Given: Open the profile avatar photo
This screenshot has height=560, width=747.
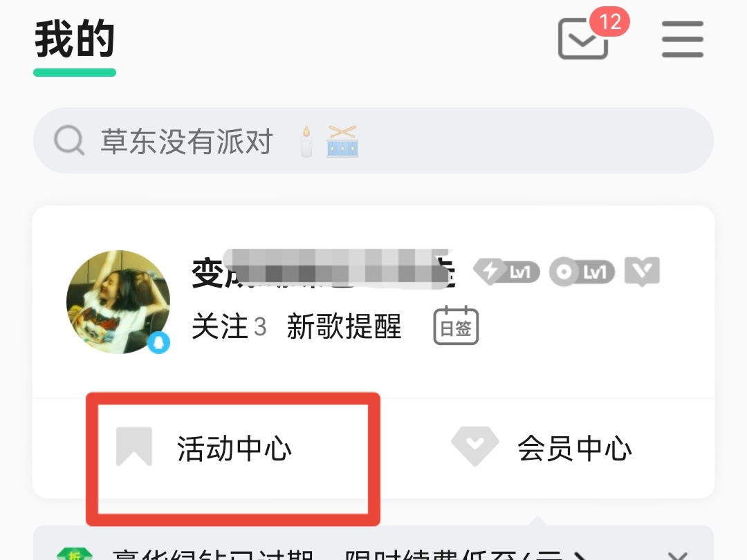Looking at the screenshot, I should tap(118, 302).
